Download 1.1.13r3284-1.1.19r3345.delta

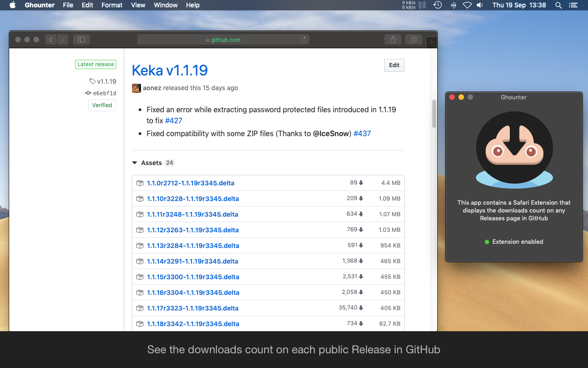tap(193, 246)
